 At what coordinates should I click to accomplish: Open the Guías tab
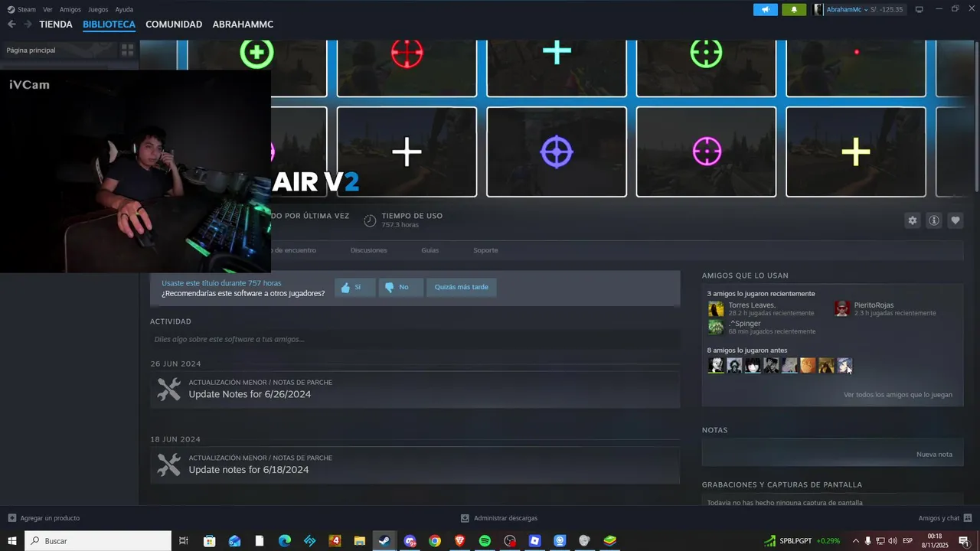(x=430, y=250)
